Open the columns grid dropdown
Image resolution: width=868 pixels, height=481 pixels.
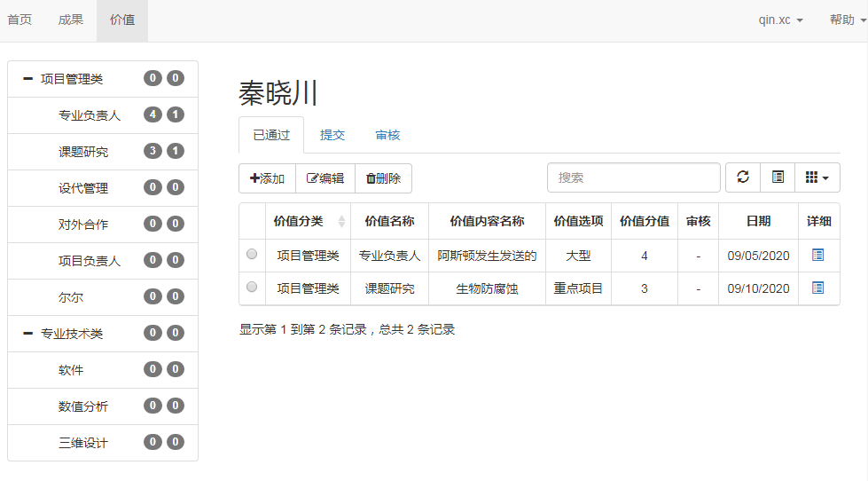click(x=817, y=177)
